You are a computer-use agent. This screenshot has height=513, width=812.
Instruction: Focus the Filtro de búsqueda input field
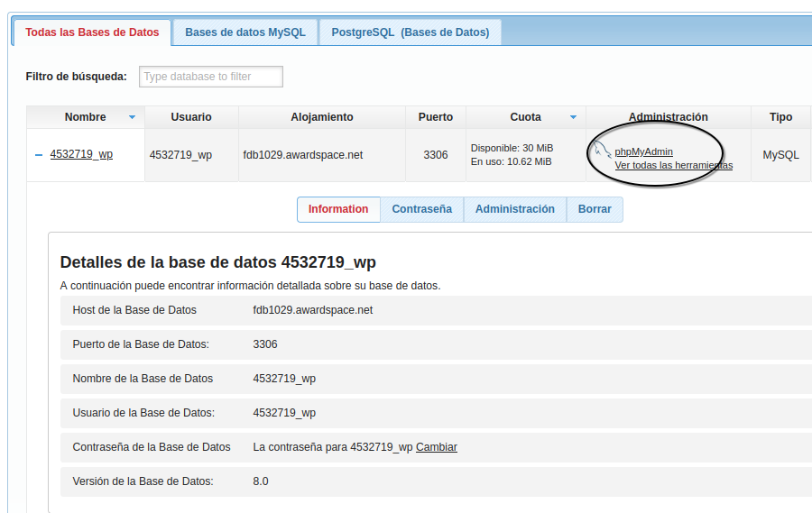pos(211,77)
